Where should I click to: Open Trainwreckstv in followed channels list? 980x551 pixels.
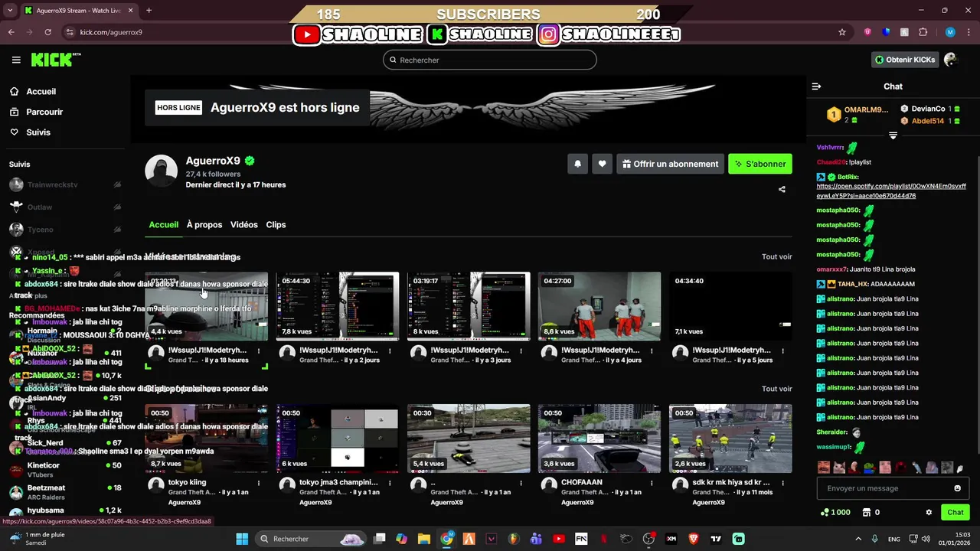(65, 184)
